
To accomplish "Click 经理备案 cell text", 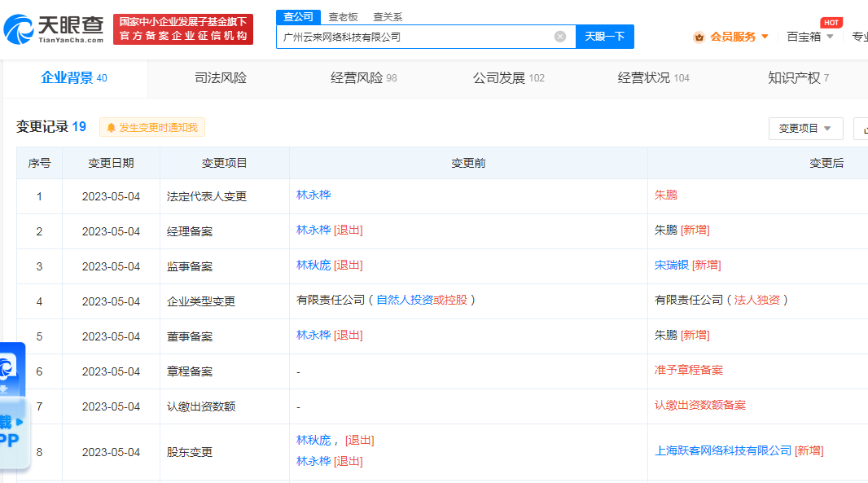I will pyautogui.click(x=190, y=231).
